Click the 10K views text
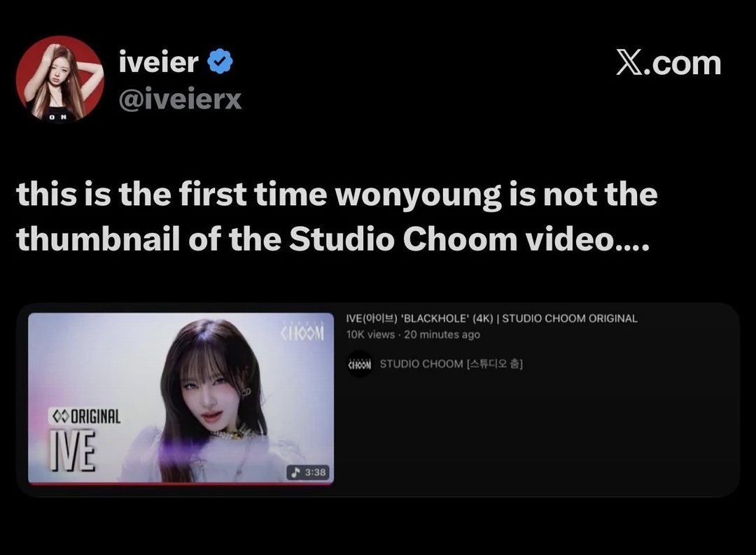Image resolution: width=756 pixels, height=555 pixels. [370, 335]
